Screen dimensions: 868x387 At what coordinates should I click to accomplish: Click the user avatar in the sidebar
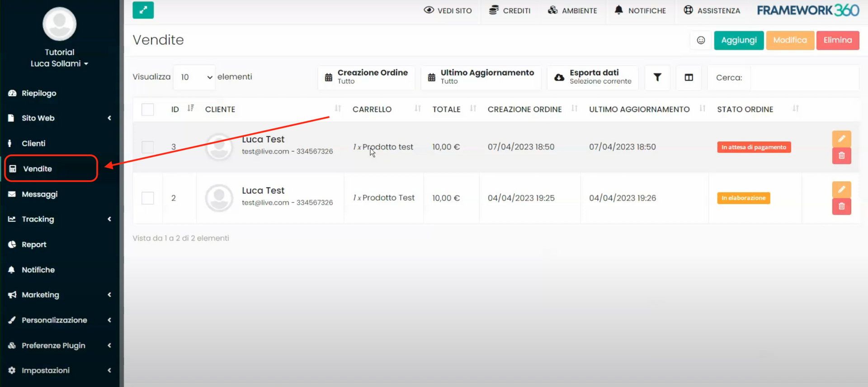pos(59,24)
